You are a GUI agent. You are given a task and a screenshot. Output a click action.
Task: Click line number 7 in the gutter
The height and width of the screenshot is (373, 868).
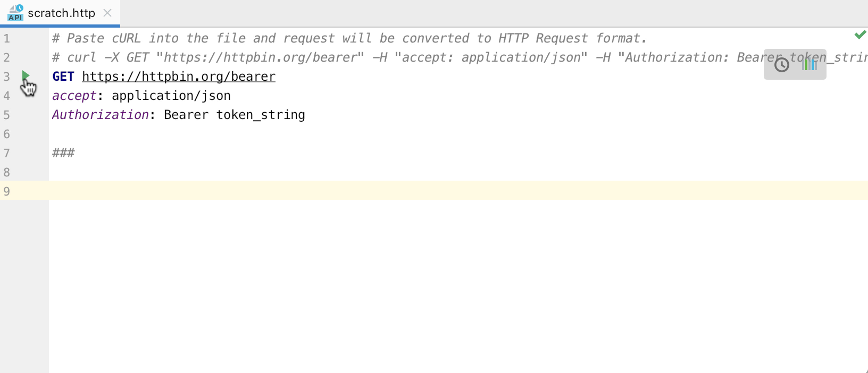[x=6, y=153]
